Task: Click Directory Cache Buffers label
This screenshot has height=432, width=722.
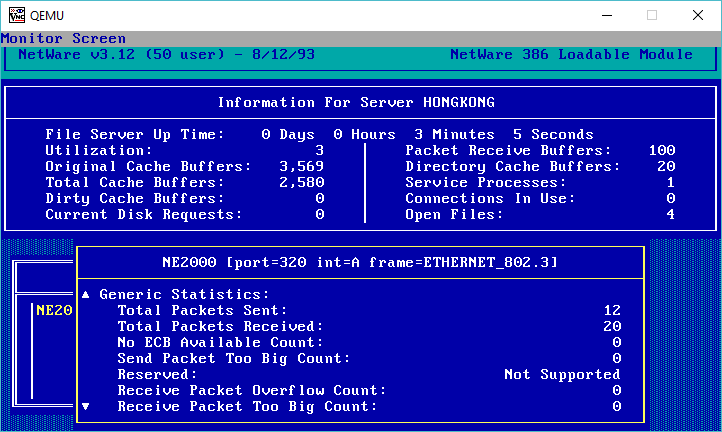Action: [513, 166]
